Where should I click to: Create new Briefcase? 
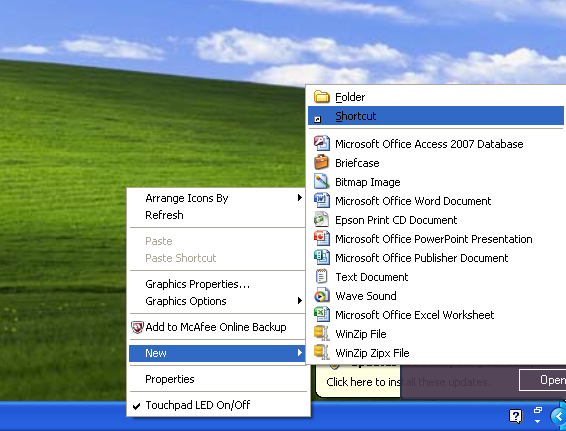[x=436, y=163]
